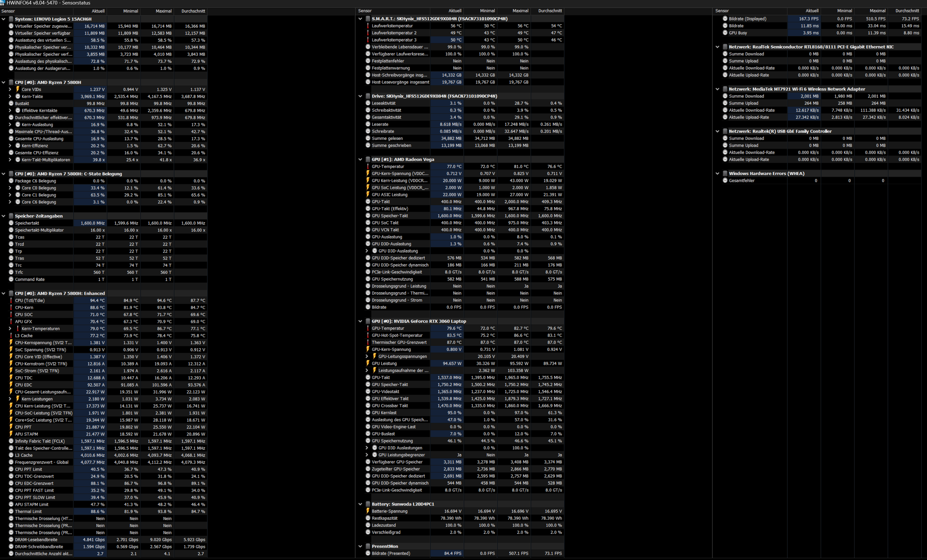Click the Durchschnitt header in the right panel
Viewport: 927px width, 560px height.
[x=907, y=11]
